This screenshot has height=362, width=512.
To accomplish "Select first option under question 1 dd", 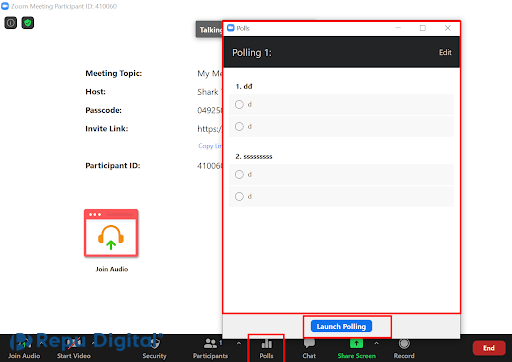I will click(x=341, y=104).
